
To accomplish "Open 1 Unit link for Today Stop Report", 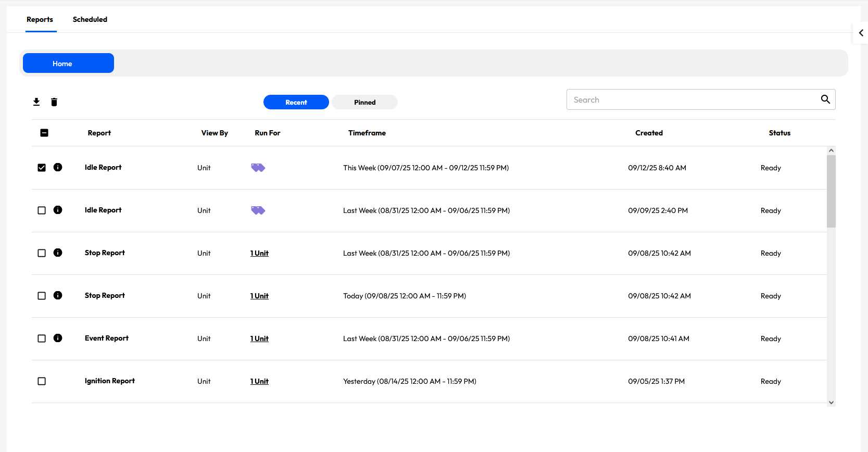I will (x=259, y=296).
